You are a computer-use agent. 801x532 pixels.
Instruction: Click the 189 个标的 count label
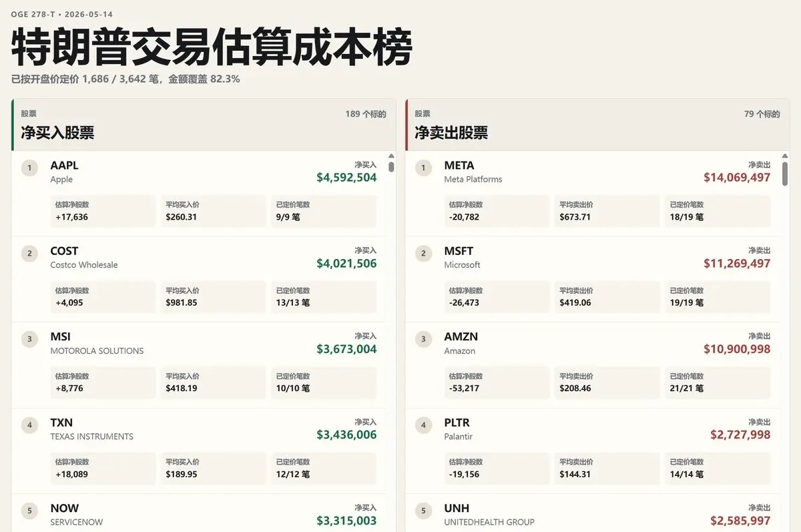366,114
